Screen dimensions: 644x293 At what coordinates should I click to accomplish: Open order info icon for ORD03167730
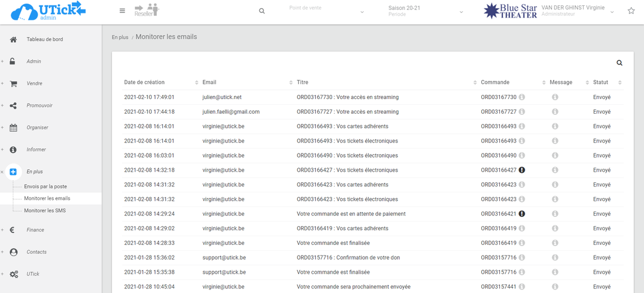point(522,97)
